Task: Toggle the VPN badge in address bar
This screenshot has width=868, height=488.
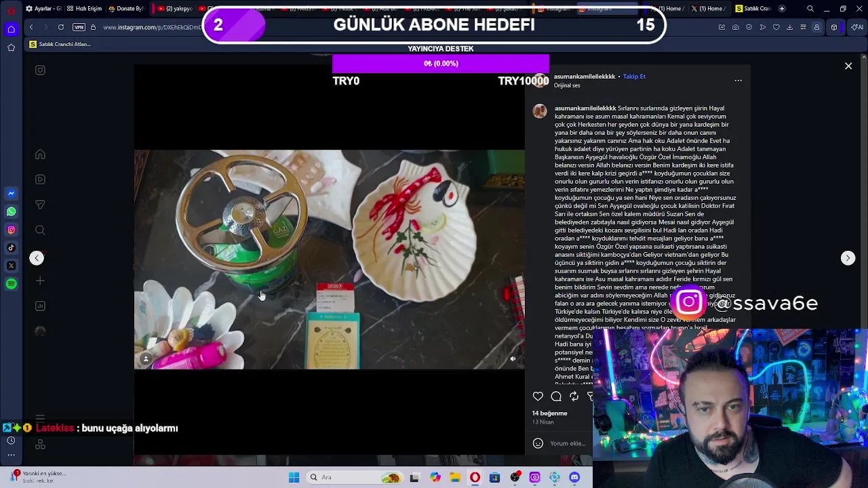Action: (79, 27)
